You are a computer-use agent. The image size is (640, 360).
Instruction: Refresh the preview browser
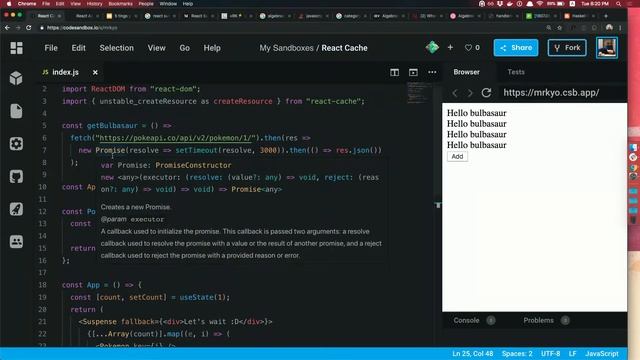pos(486,93)
